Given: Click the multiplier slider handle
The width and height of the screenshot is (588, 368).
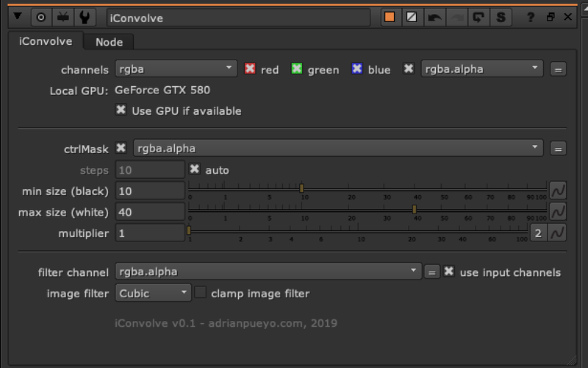Looking at the screenshot, I should point(189,230).
